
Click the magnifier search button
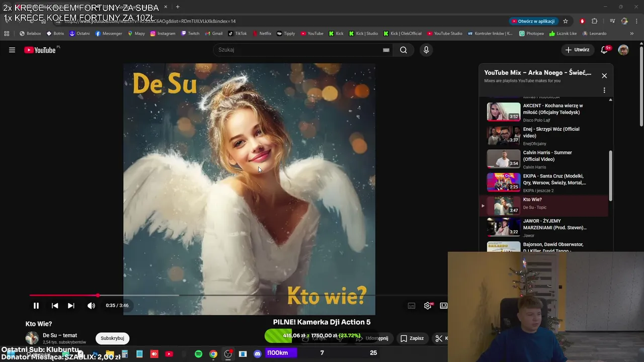click(x=404, y=50)
